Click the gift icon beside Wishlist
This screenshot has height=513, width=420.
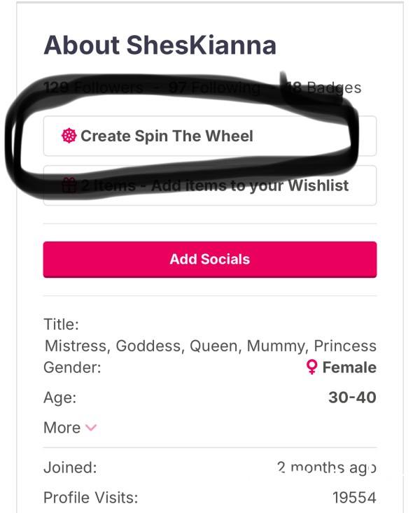(x=69, y=185)
